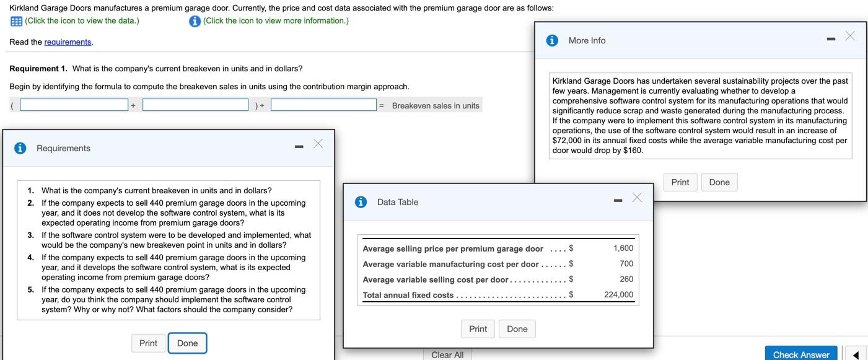Click info icon in More Info dialog

(552, 40)
